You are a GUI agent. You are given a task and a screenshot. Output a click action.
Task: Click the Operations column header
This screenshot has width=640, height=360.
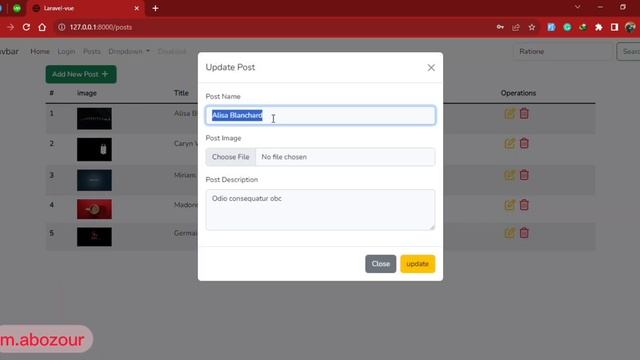point(518,93)
